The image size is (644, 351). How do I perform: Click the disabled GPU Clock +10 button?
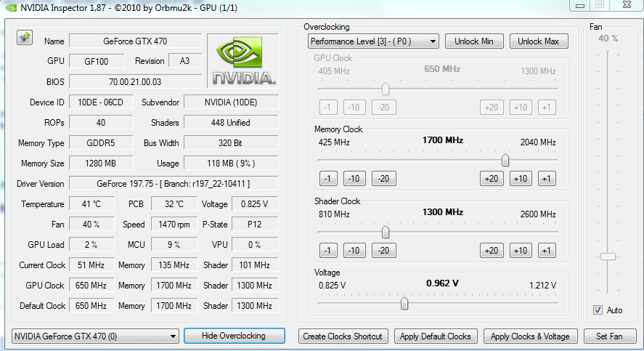(521, 108)
